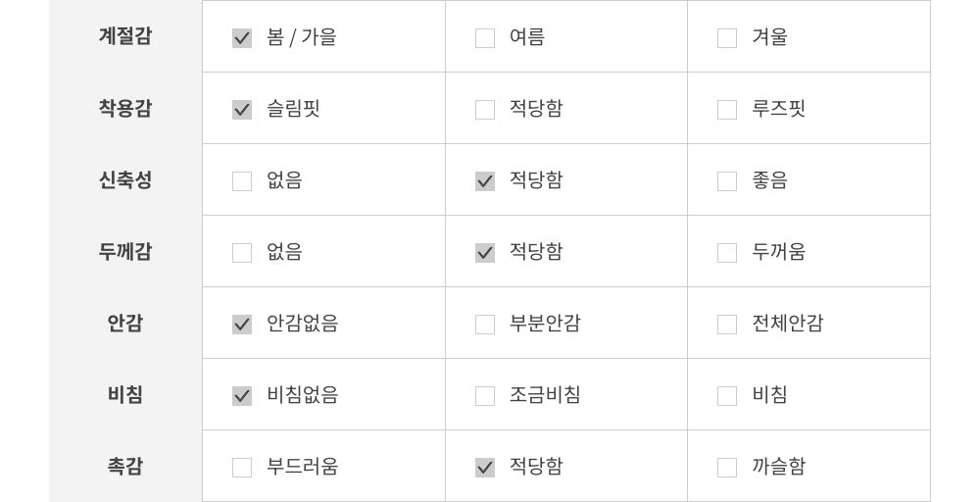This screenshot has width=980, height=502.
Task: Check 적당함 in the 착용감 row
Action: [485, 110]
